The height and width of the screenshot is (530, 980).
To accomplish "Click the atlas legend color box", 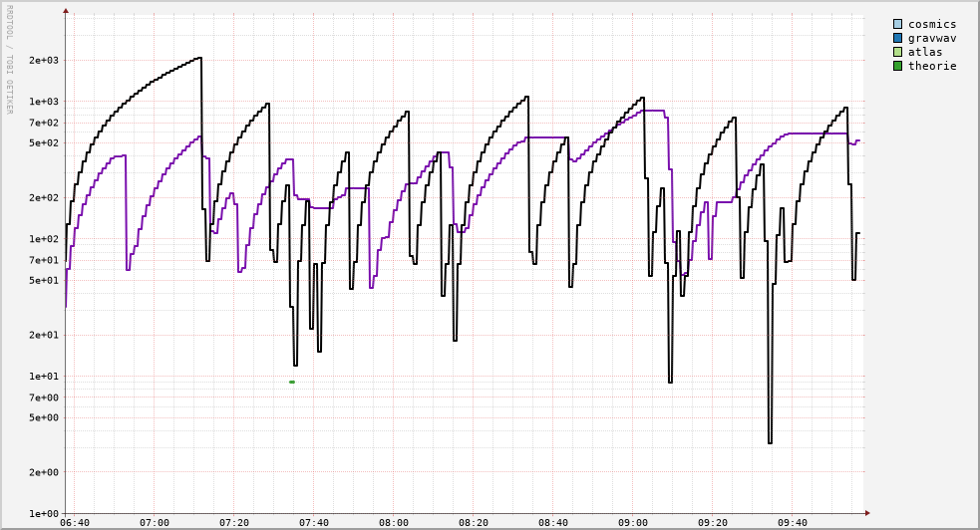I will pyautogui.click(x=897, y=53).
